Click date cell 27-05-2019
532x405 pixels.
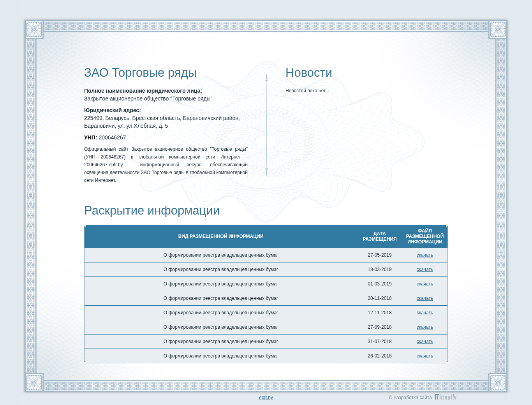pyautogui.click(x=380, y=255)
